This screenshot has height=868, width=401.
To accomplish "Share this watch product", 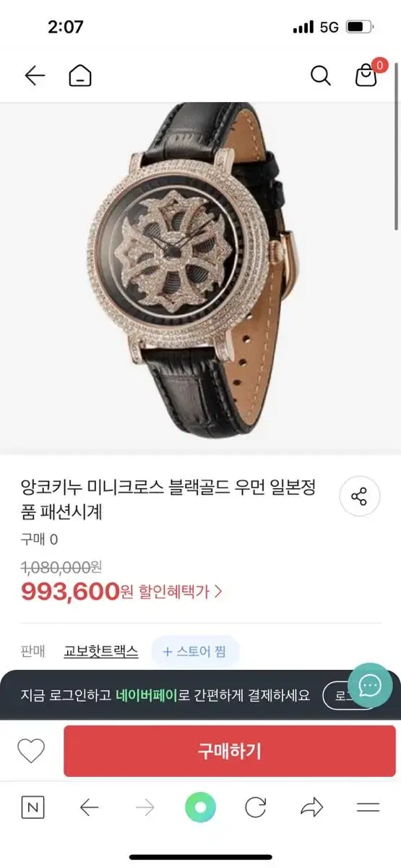I will coord(359,496).
